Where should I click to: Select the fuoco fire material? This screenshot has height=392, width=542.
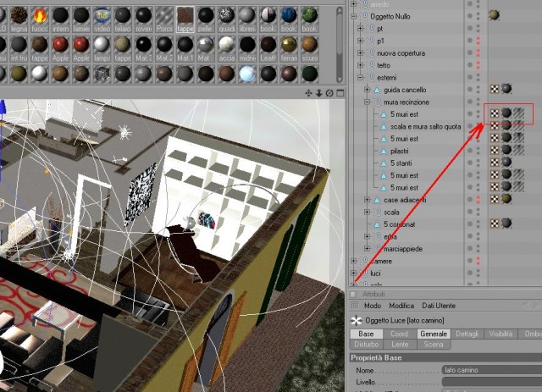click(40, 16)
